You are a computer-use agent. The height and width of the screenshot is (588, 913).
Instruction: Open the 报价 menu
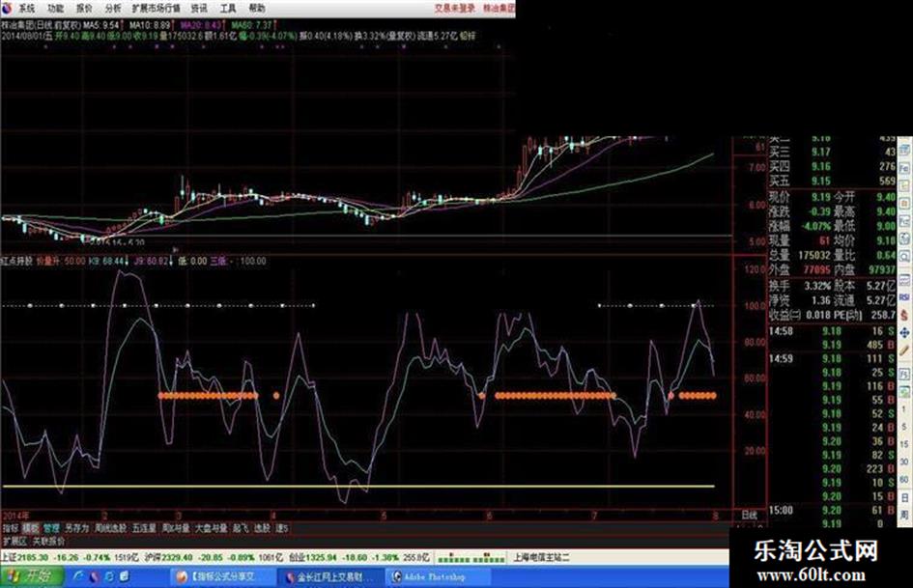point(84,8)
